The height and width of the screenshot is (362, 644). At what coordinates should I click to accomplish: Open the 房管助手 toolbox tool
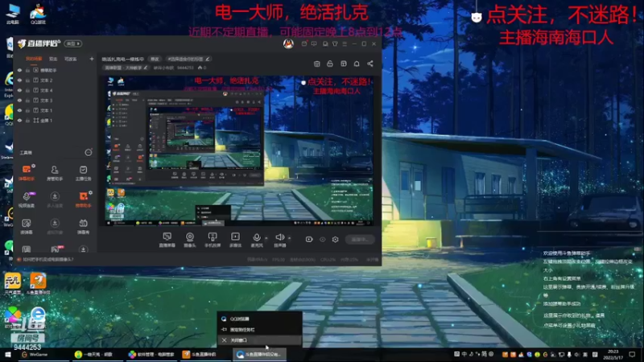55,173
